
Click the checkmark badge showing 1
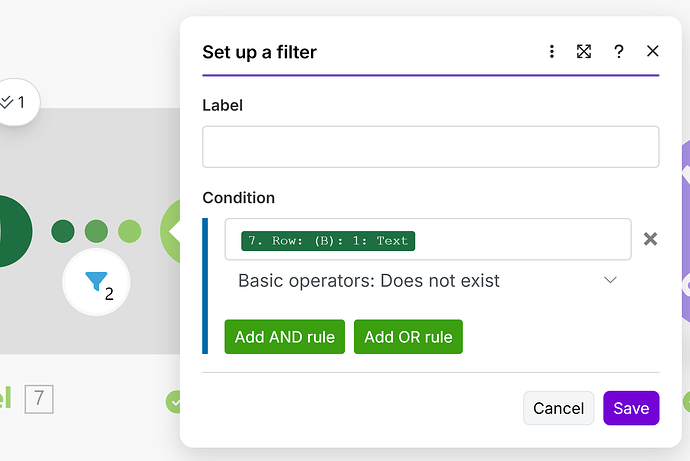click(14, 102)
